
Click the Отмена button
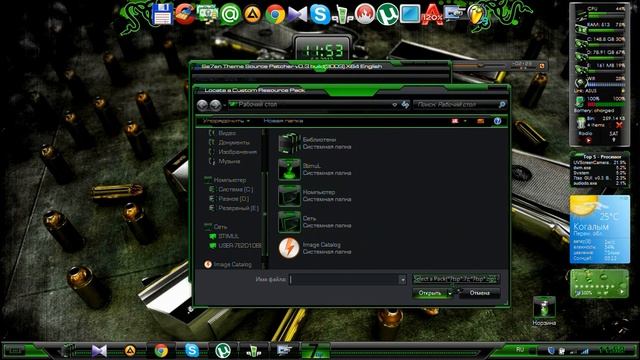point(479,293)
